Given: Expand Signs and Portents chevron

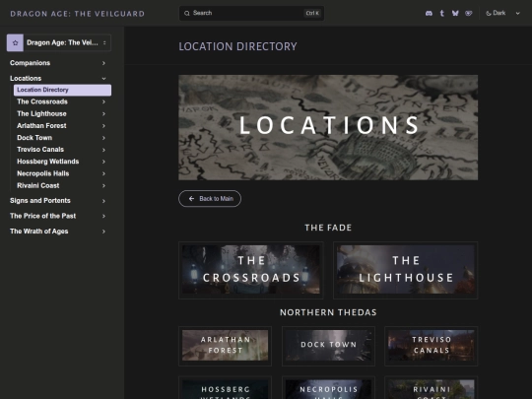Looking at the screenshot, I should (103, 201).
